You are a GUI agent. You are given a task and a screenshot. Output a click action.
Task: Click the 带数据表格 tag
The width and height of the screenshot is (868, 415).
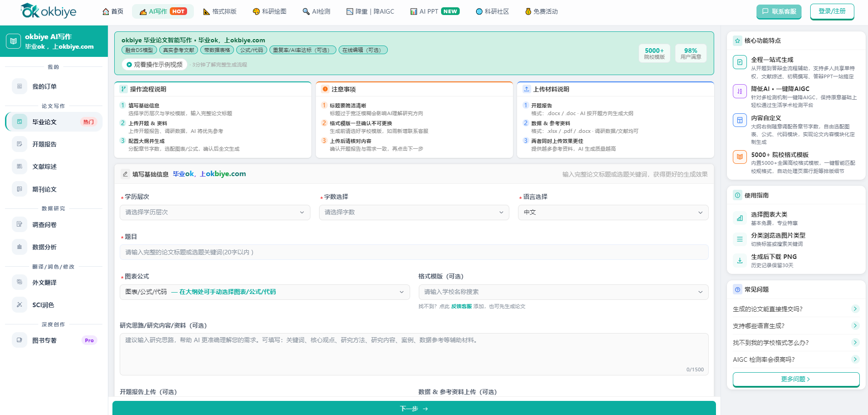[x=217, y=50]
